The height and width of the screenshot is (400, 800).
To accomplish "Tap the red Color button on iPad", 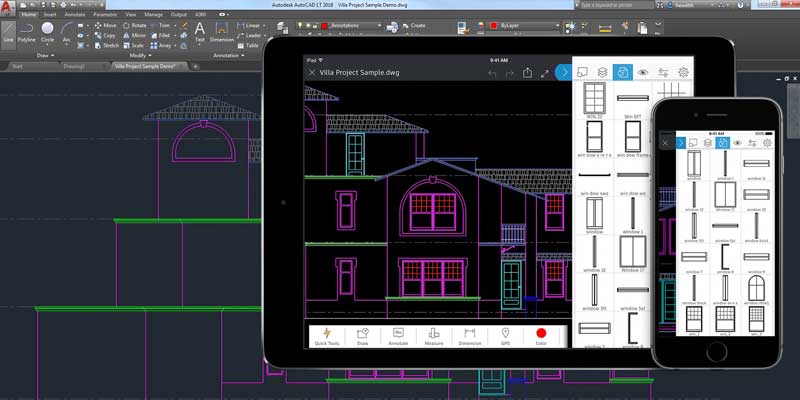I will 541,337.
